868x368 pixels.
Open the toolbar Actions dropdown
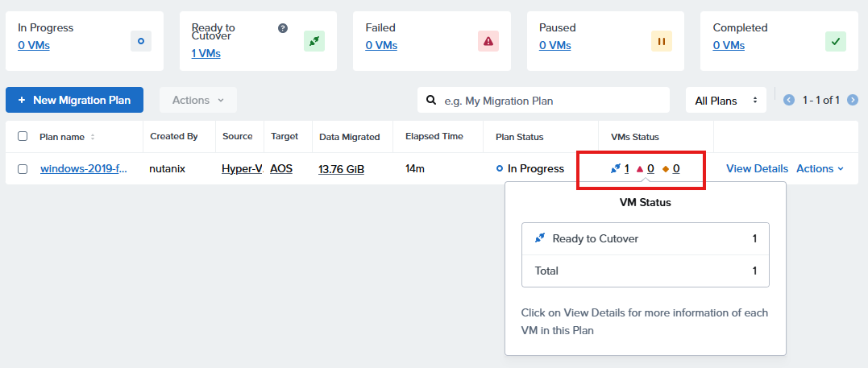tap(198, 100)
